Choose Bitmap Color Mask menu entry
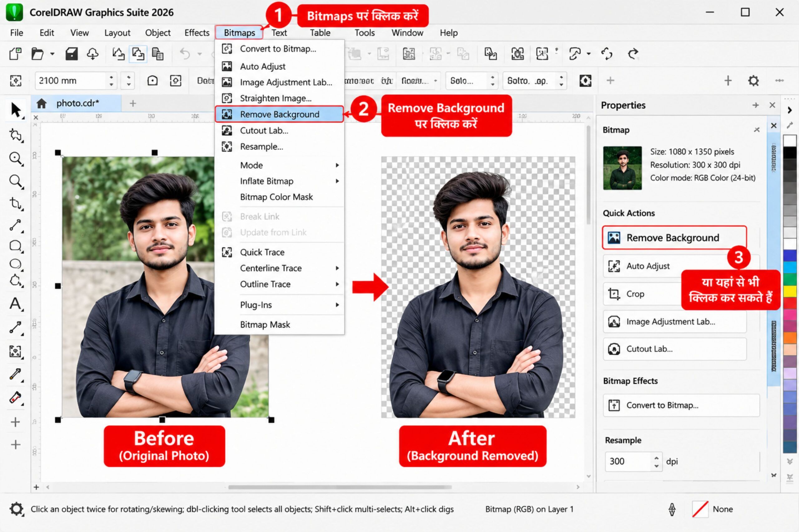This screenshot has height=532, width=799. point(279,197)
